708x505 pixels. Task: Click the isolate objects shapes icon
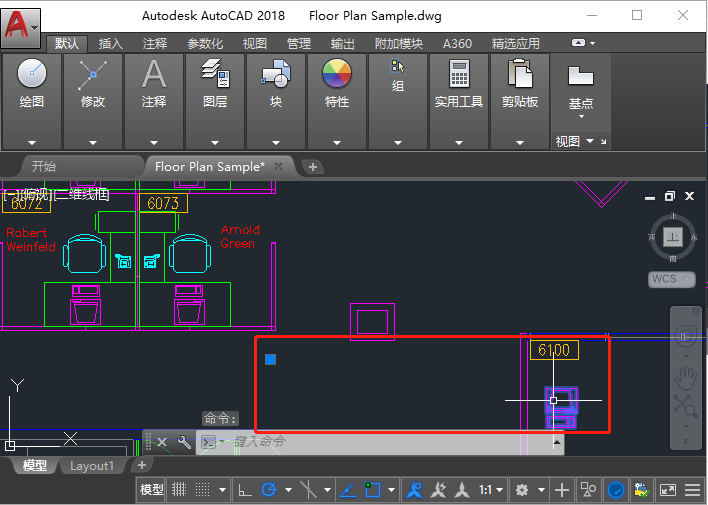point(588,490)
